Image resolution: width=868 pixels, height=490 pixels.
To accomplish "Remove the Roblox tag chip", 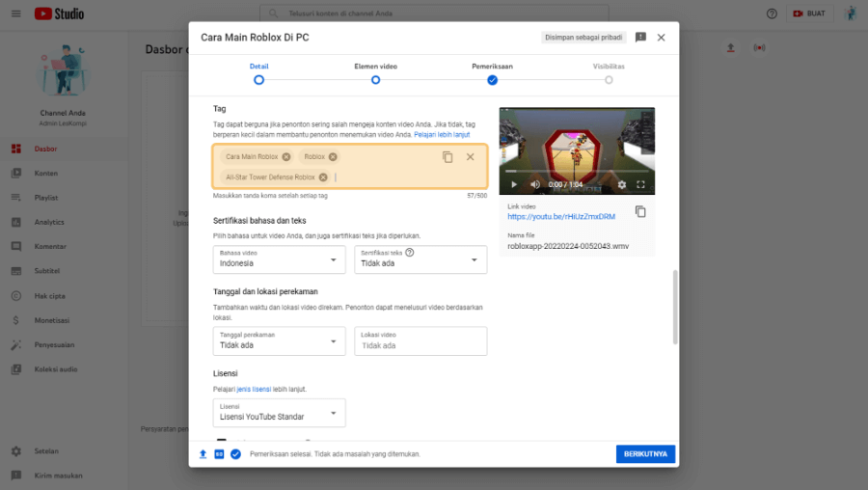I will (333, 156).
